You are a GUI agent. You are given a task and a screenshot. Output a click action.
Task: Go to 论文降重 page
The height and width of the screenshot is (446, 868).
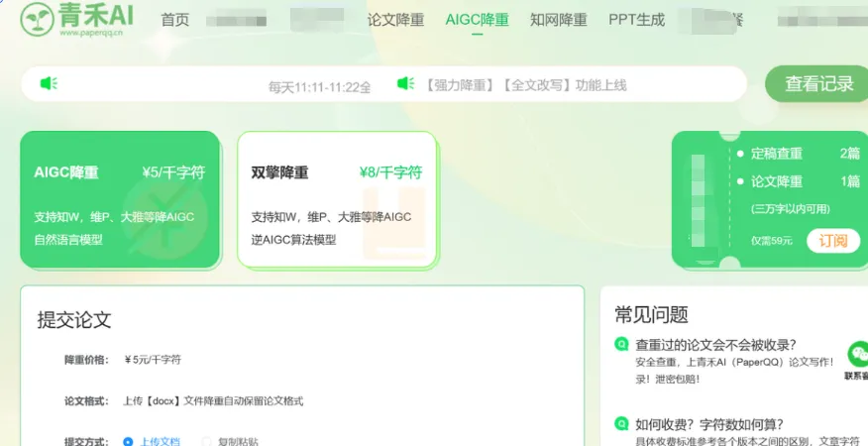(x=395, y=20)
